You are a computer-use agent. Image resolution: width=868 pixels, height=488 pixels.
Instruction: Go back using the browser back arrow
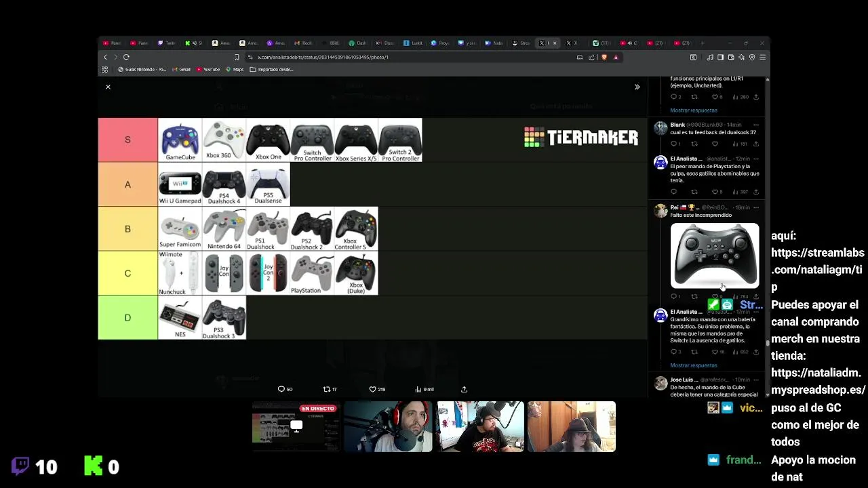tap(105, 57)
